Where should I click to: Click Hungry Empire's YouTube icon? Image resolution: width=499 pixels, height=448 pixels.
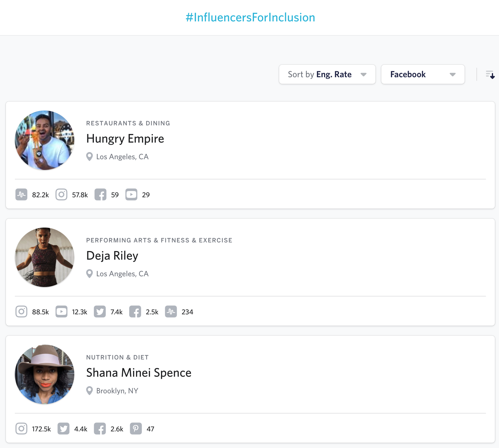131,195
